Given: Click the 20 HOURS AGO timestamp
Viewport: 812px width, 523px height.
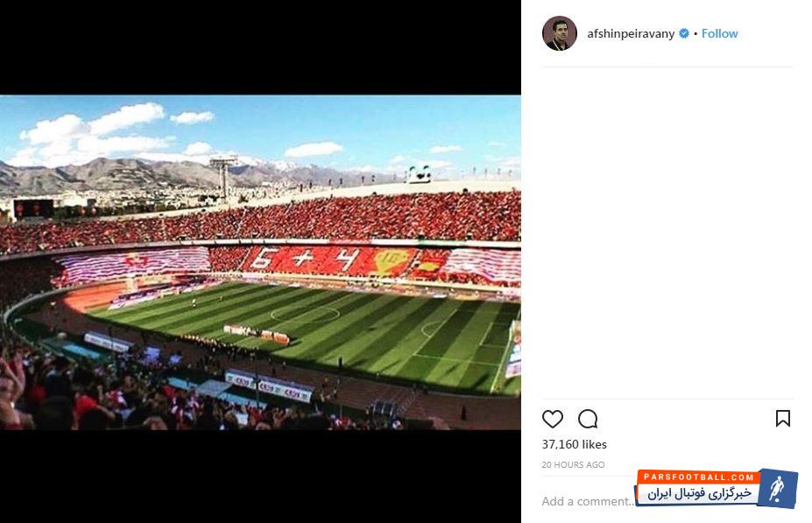Looking at the screenshot, I should [573, 464].
